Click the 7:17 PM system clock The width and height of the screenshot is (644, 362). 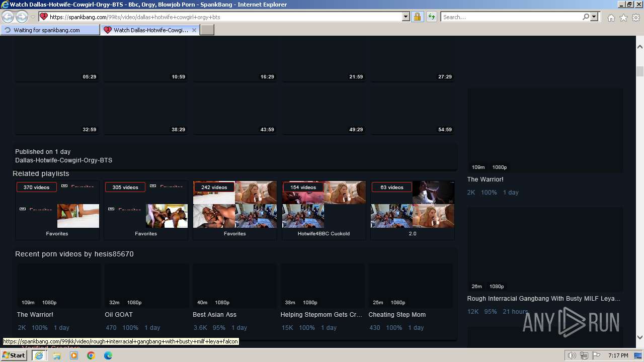(x=618, y=355)
